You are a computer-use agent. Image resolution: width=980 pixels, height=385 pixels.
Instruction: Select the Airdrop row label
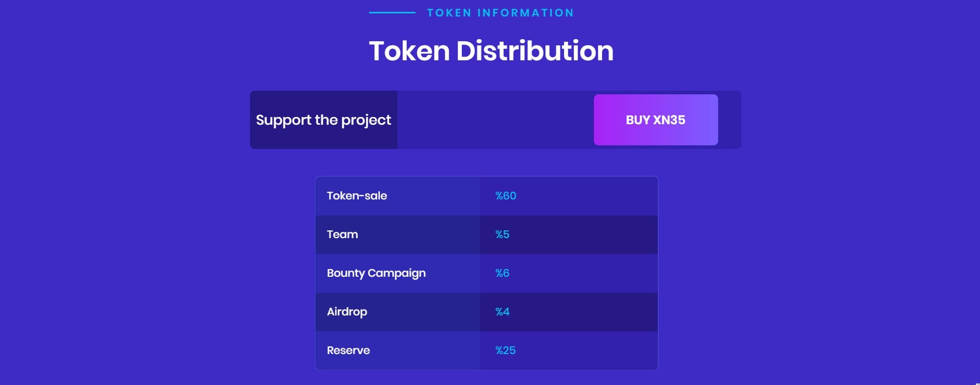[347, 312]
